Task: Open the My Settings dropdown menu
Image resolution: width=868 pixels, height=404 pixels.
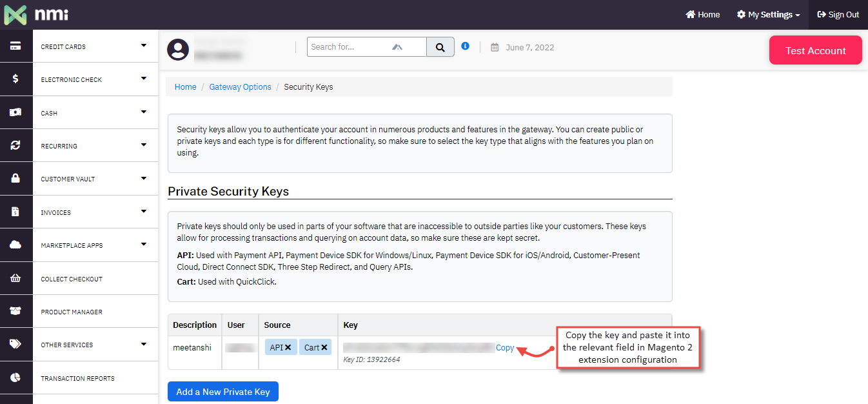Action: click(768, 14)
